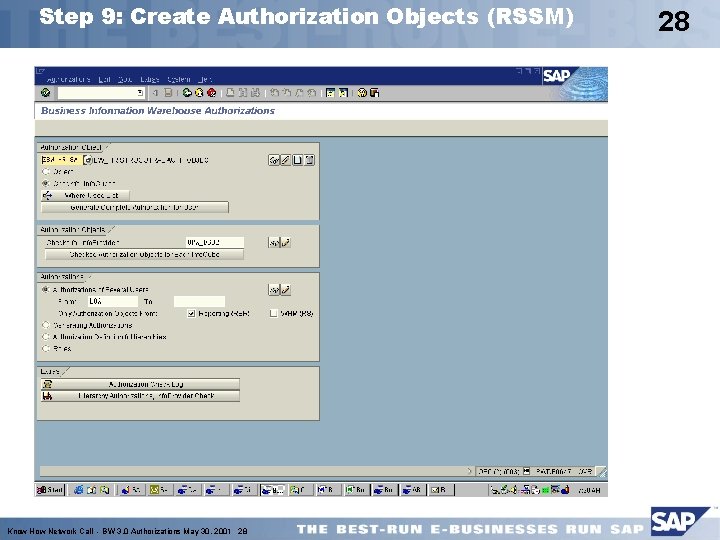720x540 pixels.
Task: Select Authorizations of Several Users radio button
Action: pos(45,290)
